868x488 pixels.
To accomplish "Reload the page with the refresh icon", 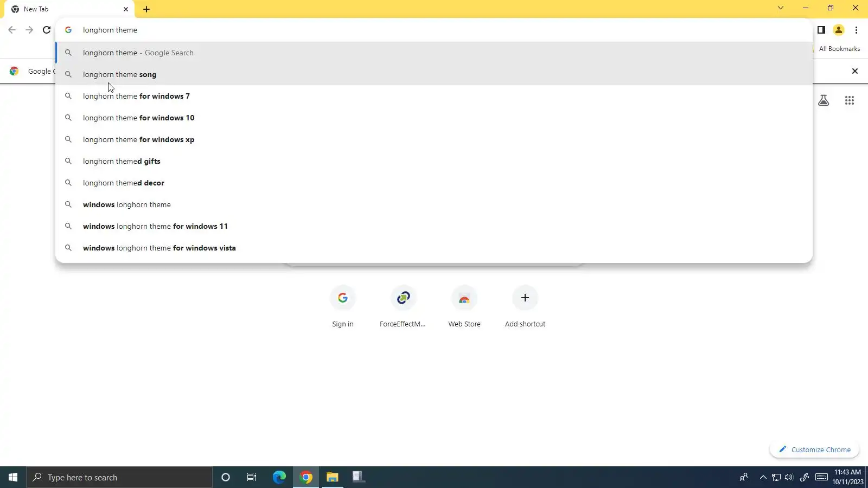I will 47,30.
